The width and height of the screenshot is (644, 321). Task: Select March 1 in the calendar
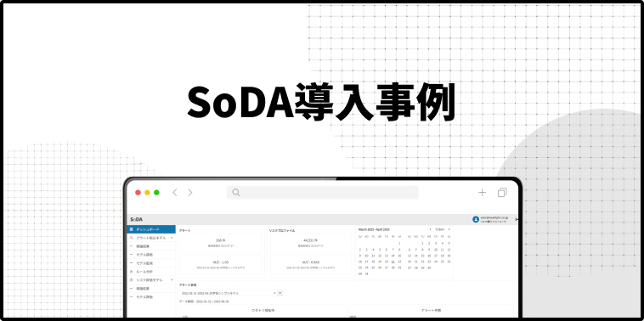(399, 244)
